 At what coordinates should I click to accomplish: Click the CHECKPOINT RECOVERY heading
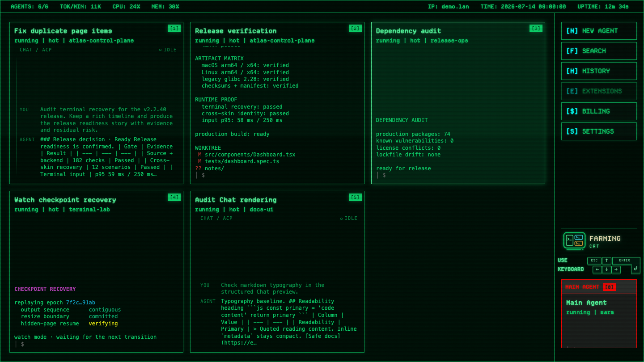coord(45,289)
